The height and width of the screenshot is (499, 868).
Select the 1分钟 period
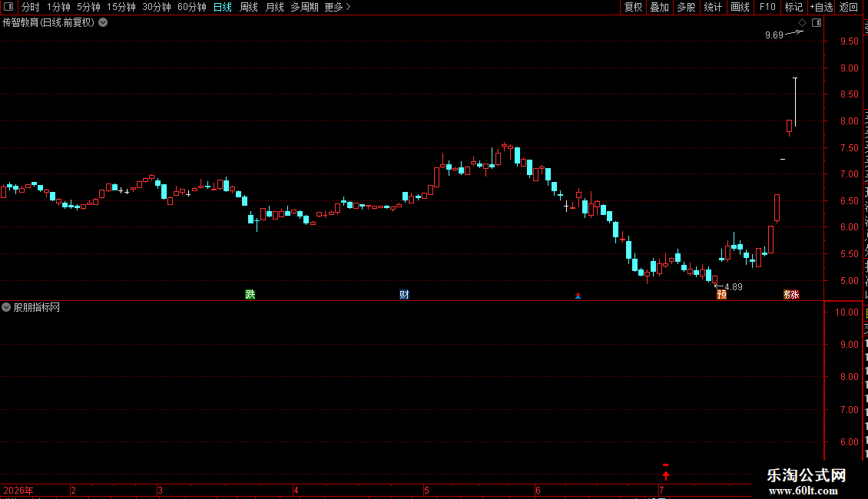58,7
